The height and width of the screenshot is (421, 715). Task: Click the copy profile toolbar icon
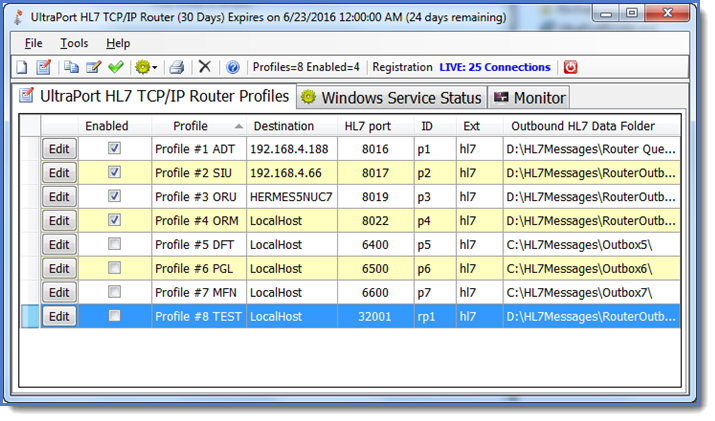71,67
